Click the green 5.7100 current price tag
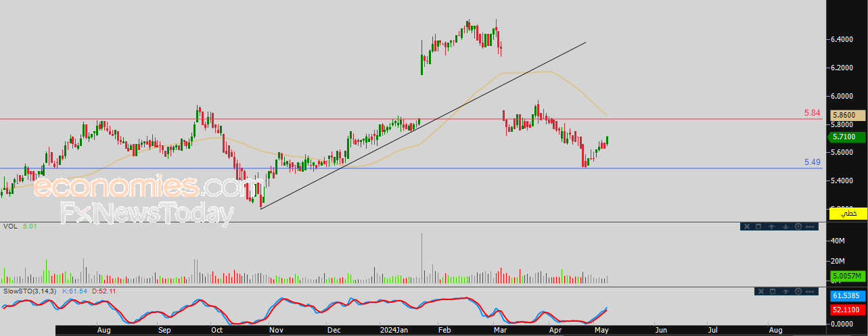The image size is (868, 336). 847,137
